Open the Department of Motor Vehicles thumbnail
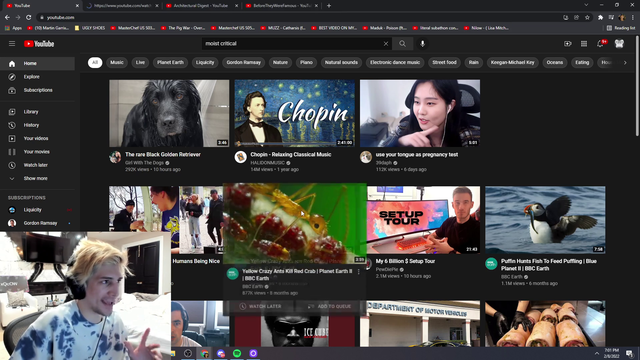The height and width of the screenshot is (360, 640). coord(423,324)
